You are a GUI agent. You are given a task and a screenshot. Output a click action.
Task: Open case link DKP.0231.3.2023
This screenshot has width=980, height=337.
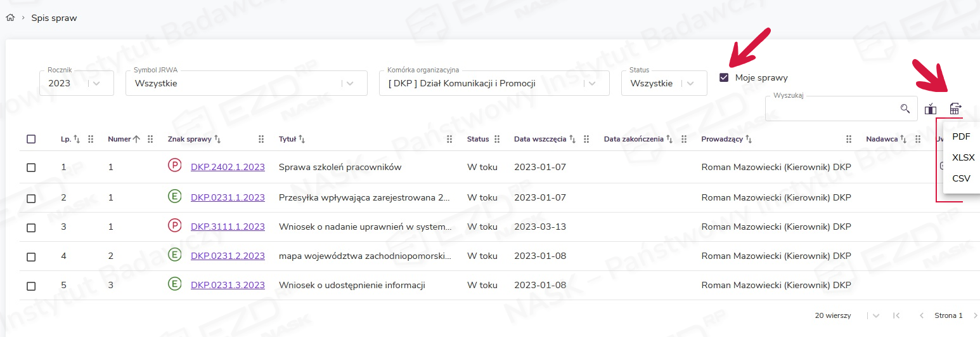click(228, 285)
